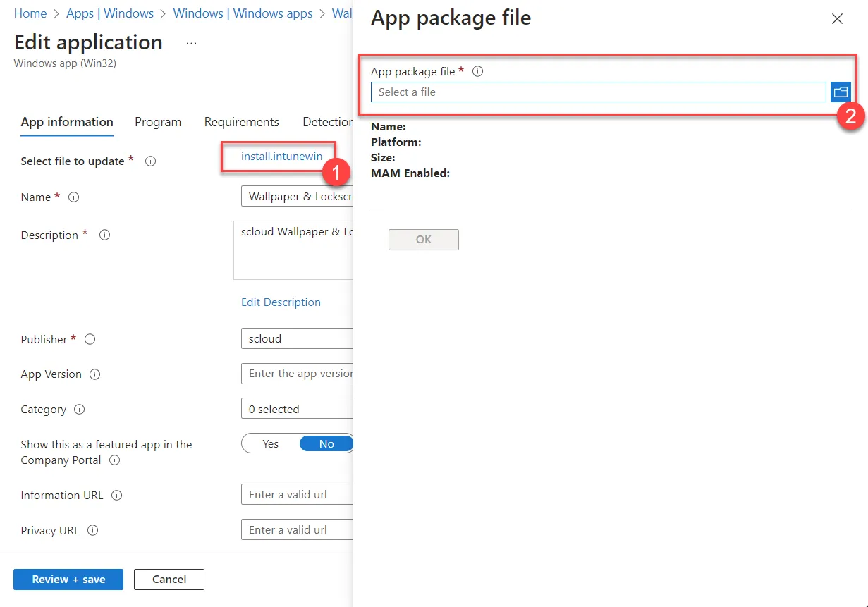
Task: Click info icon next to Description label
Action: pyautogui.click(x=104, y=235)
